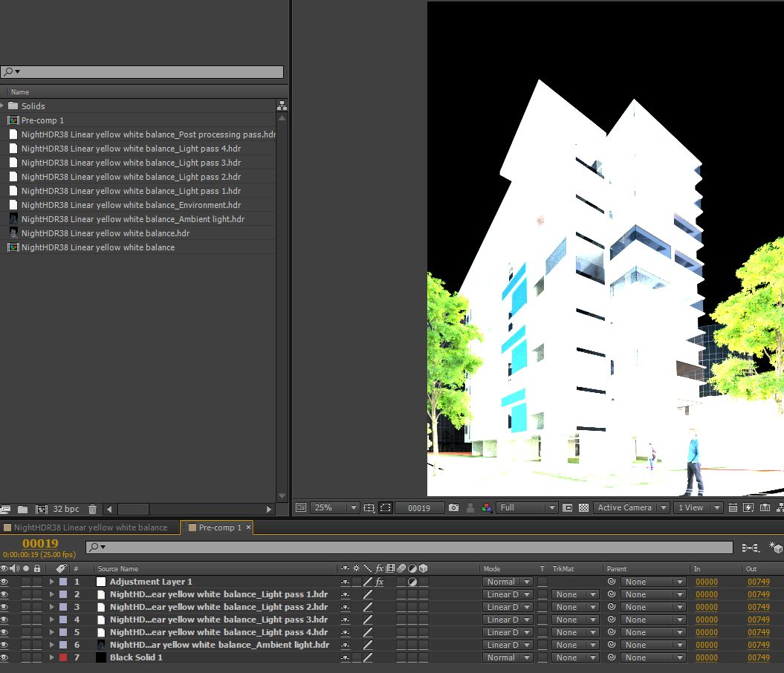This screenshot has height=673, width=784.
Task: Create a new composition from project panel
Action: 42,509
